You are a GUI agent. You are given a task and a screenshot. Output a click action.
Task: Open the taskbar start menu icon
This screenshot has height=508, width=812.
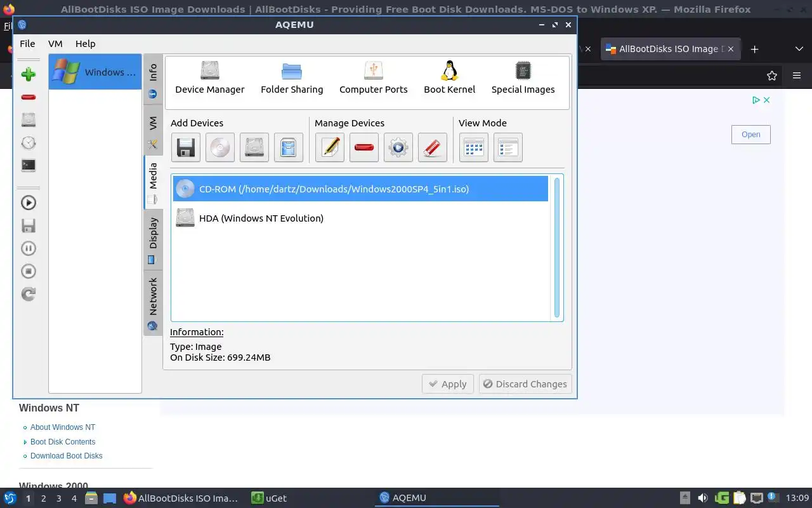[10, 498]
